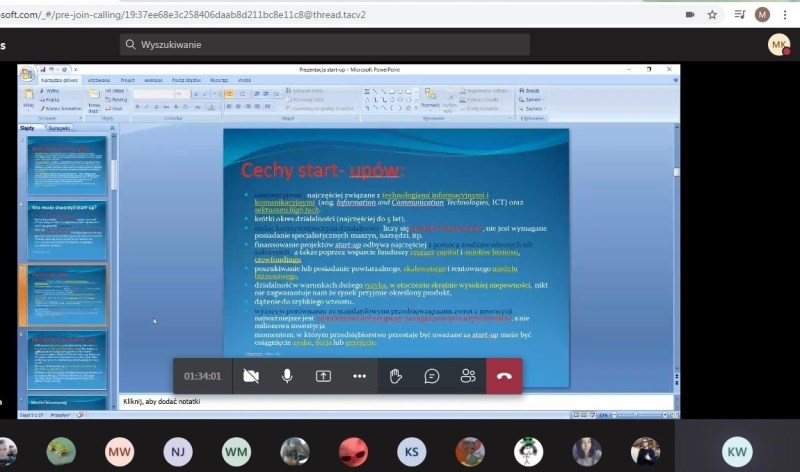The height and width of the screenshot is (472, 800).
Task: Hang up the call with red button
Action: pyautogui.click(x=504, y=376)
